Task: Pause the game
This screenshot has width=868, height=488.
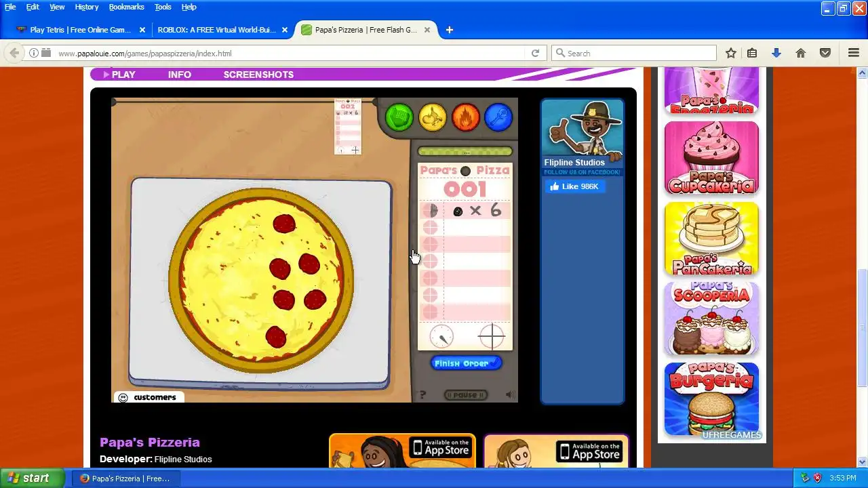Action: tap(465, 394)
